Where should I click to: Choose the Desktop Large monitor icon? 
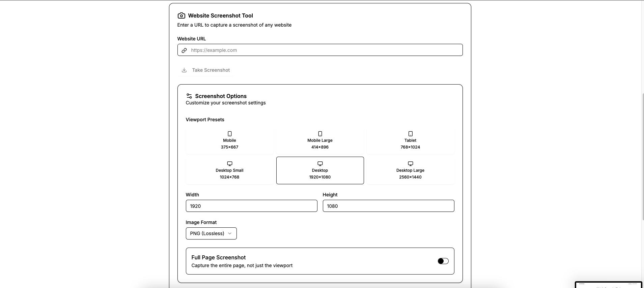[411, 164]
